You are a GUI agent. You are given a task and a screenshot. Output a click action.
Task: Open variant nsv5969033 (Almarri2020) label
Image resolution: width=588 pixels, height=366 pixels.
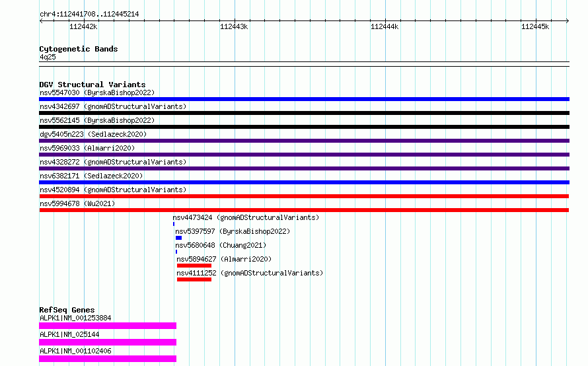pos(87,148)
